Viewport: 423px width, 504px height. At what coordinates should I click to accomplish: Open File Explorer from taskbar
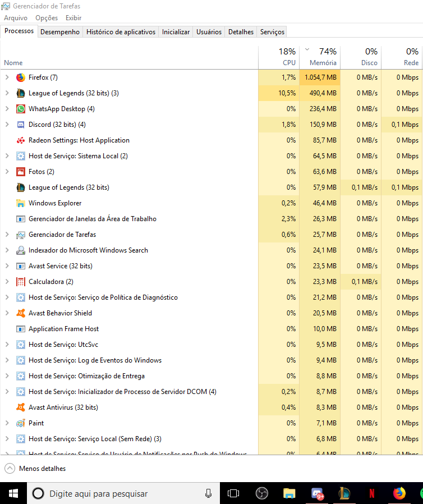tap(289, 493)
